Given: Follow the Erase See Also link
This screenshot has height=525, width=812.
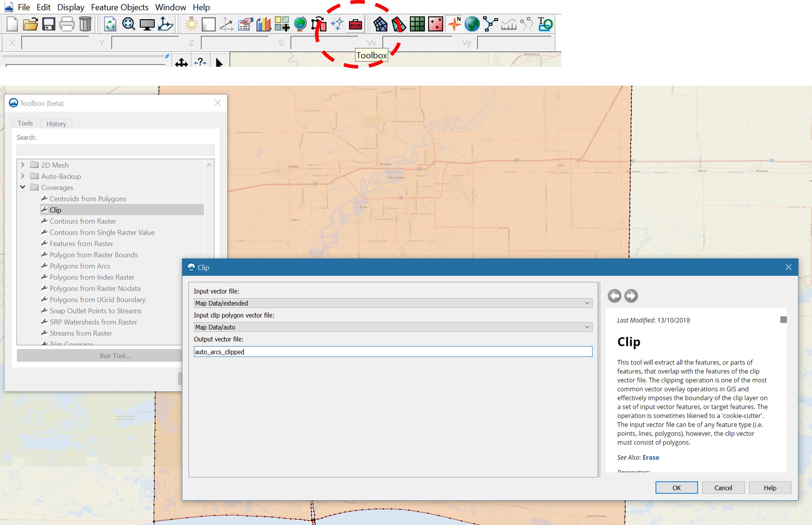Looking at the screenshot, I should tap(651, 457).
